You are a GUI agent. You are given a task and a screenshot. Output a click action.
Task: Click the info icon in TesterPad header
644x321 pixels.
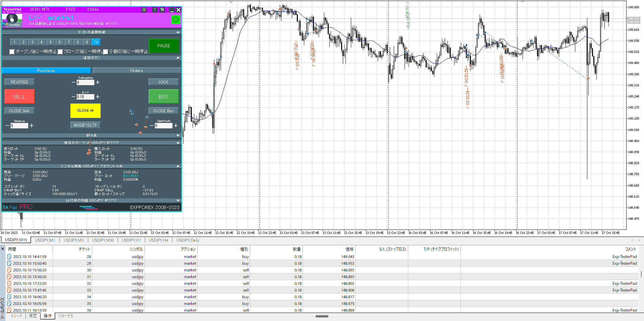click(x=144, y=10)
